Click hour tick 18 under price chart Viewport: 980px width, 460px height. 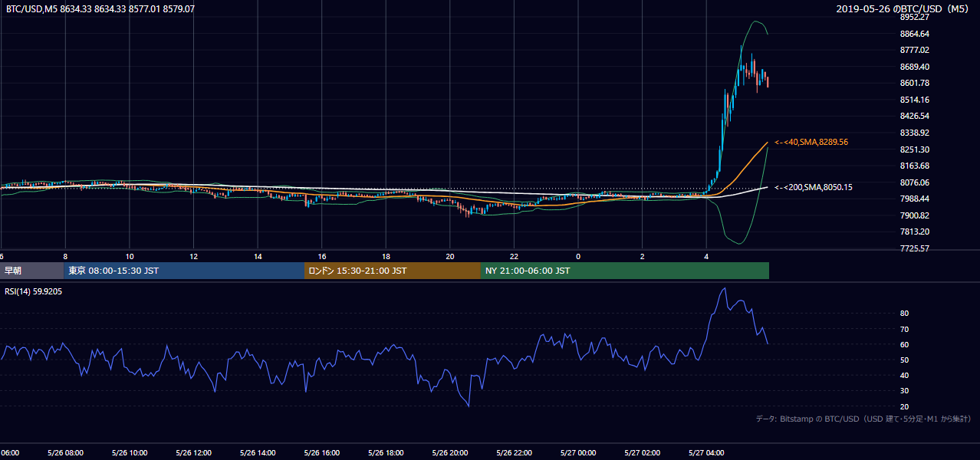point(386,257)
